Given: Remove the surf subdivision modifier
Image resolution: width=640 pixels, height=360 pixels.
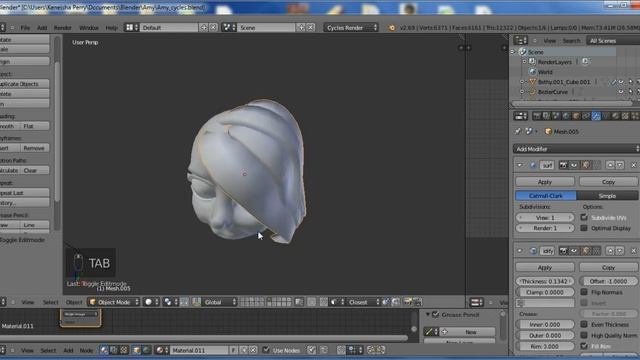Looking at the screenshot, I should [633, 165].
